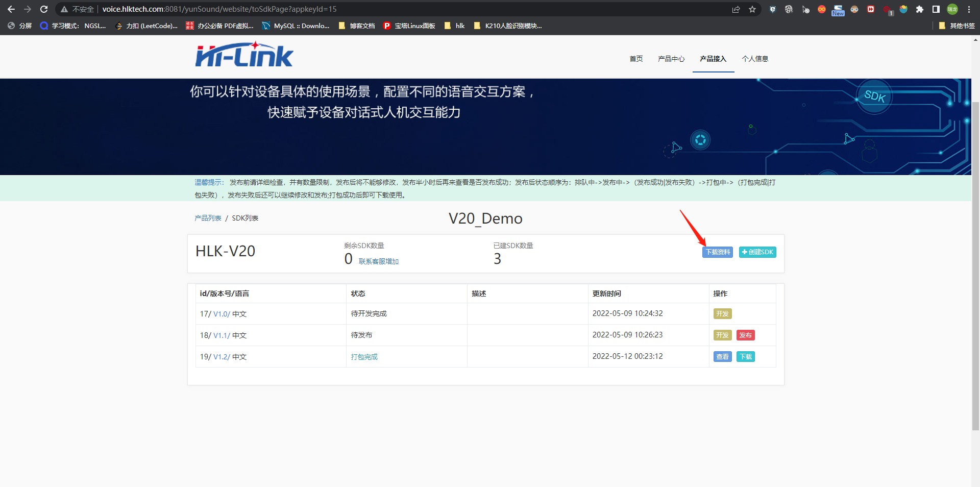Open the side panel icon in toolbar
The image size is (980, 487).
936,9
